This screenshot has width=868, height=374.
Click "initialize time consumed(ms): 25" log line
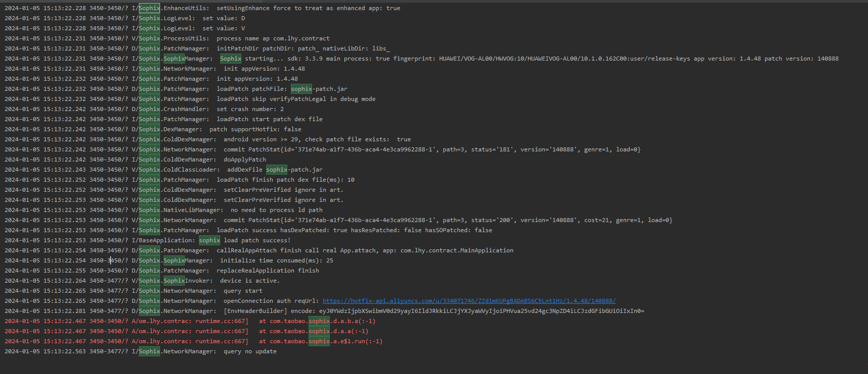pos(276,260)
